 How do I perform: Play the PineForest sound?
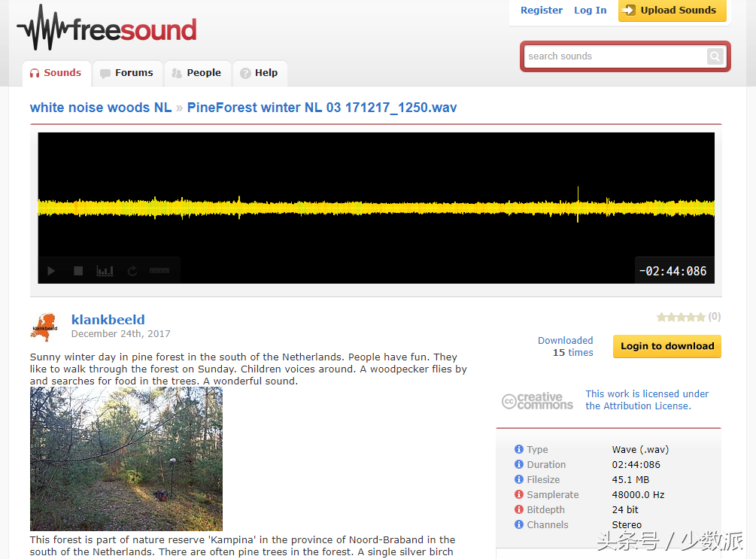click(x=51, y=271)
